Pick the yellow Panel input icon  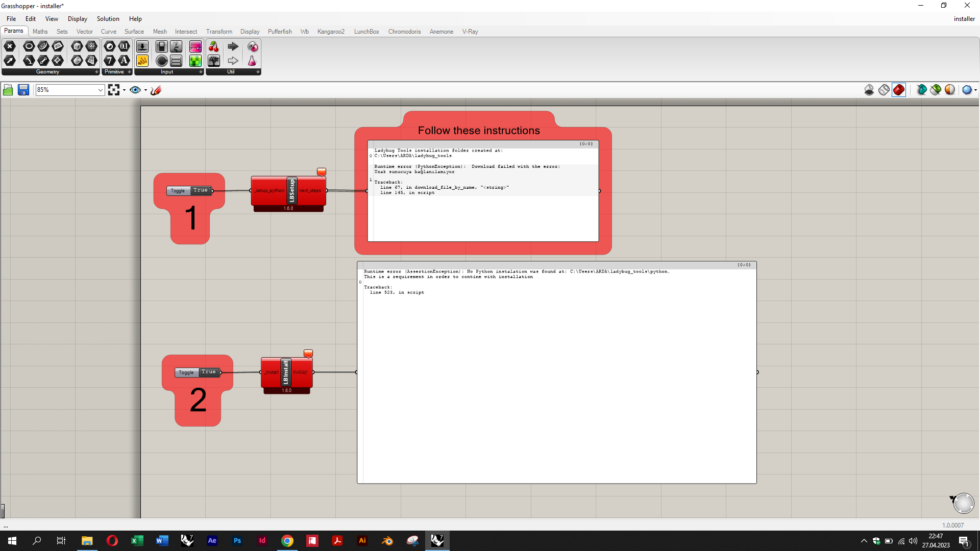click(x=142, y=61)
